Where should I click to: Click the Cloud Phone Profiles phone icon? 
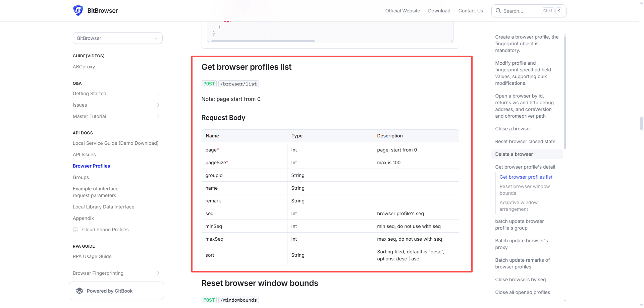(75, 230)
